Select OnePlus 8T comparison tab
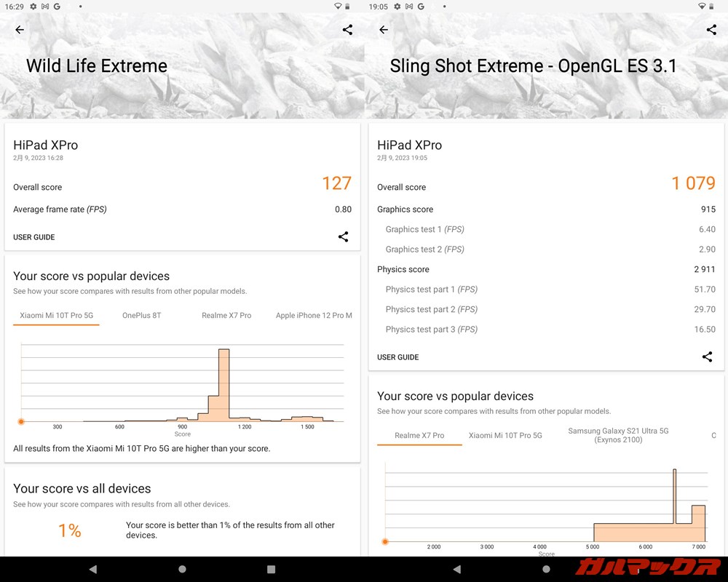The image size is (728, 582). pos(141,316)
